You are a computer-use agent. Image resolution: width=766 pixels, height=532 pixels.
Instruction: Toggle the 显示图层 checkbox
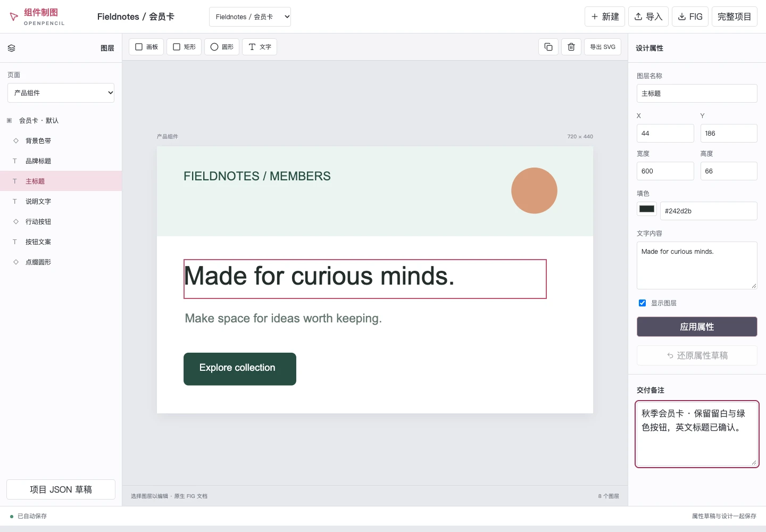(642, 303)
